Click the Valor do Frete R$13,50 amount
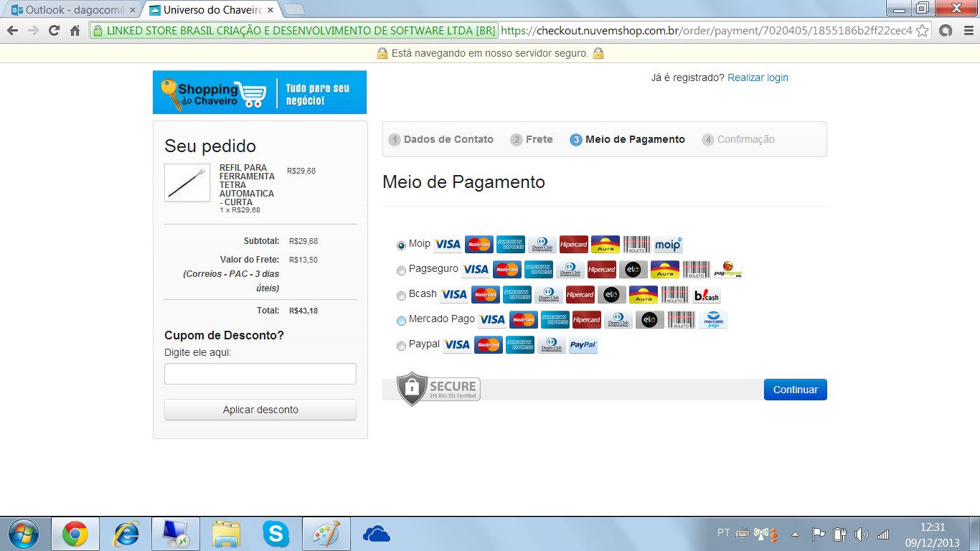The height and width of the screenshot is (551, 980). click(303, 260)
